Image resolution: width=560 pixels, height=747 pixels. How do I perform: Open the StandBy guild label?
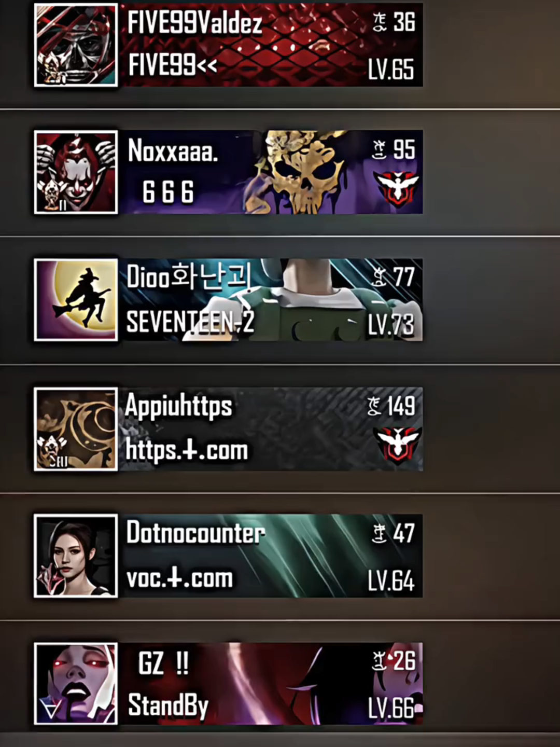[168, 706]
